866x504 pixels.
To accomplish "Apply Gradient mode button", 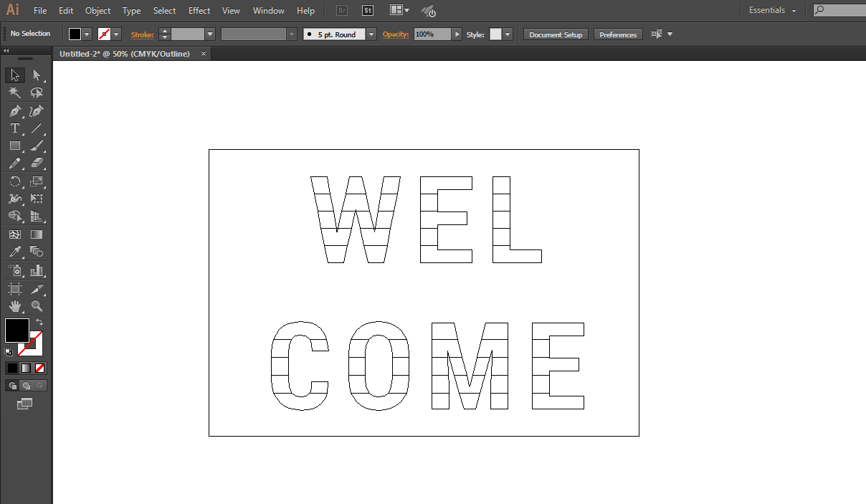I will [x=26, y=368].
